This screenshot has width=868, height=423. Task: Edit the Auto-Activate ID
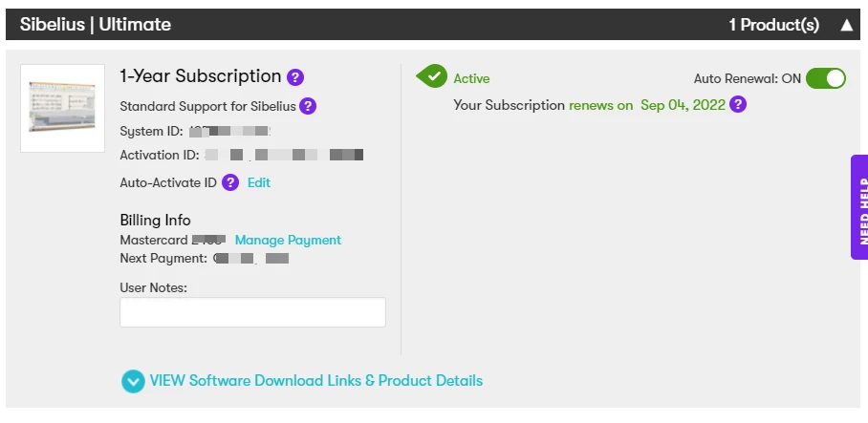pyautogui.click(x=259, y=182)
